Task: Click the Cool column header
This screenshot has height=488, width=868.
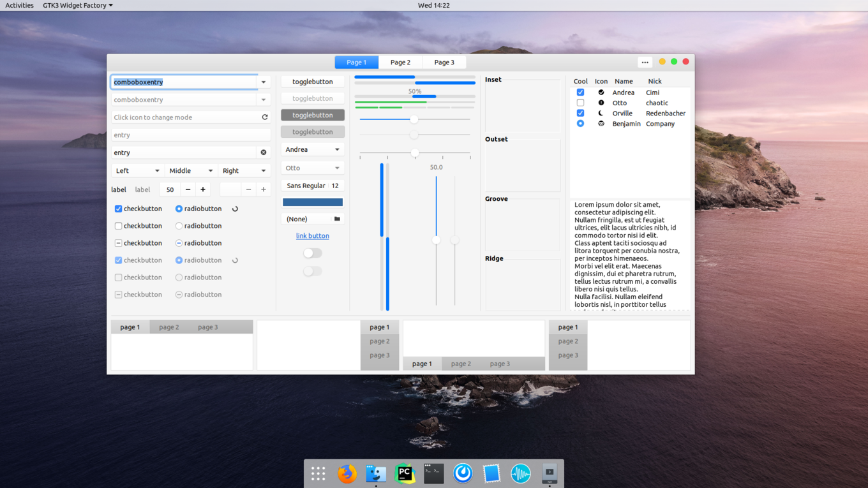Action: click(x=581, y=81)
